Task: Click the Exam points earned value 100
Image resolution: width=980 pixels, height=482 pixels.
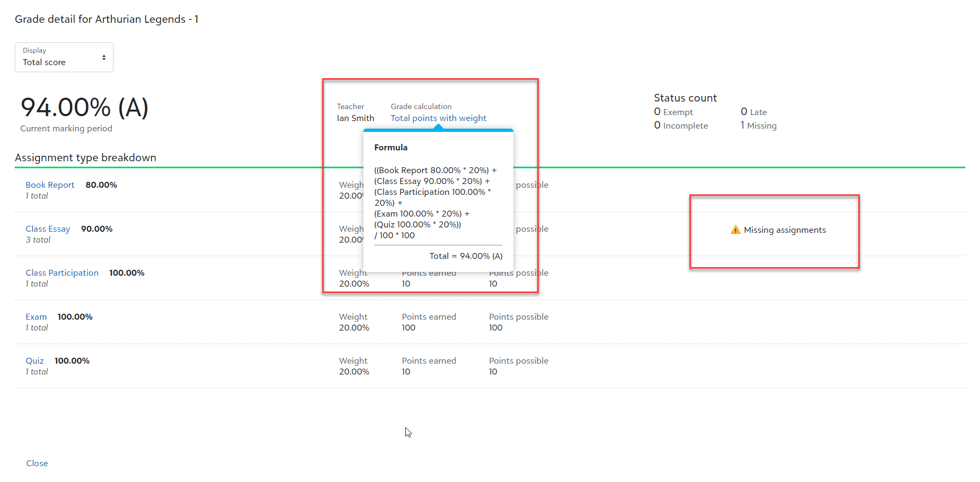Action: 409,327
